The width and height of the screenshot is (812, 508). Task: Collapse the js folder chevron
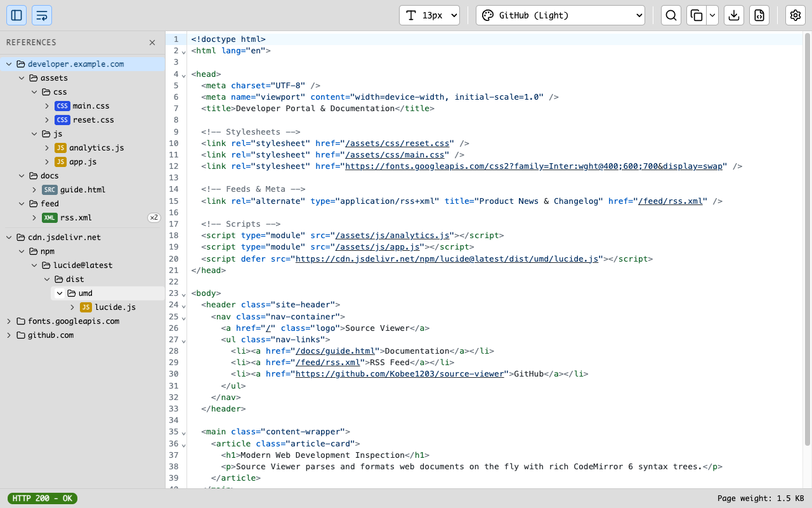[34, 134]
